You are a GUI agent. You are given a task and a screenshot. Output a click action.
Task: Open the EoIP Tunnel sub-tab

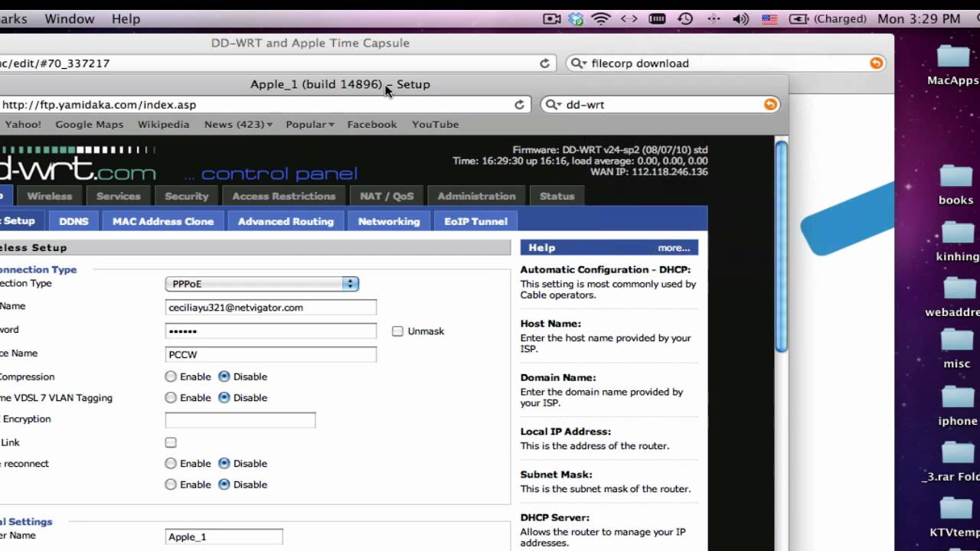coord(475,222)
